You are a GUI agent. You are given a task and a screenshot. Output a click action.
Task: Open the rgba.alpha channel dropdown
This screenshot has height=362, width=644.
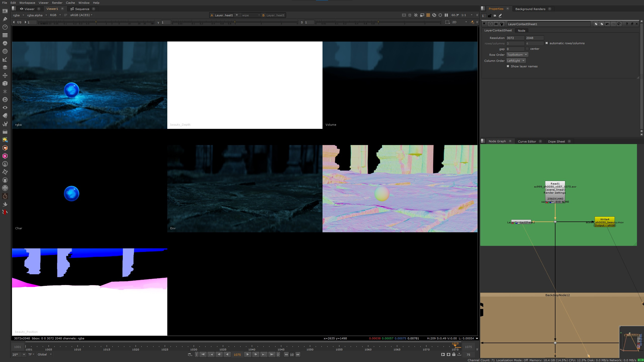[x=37, y=15]
